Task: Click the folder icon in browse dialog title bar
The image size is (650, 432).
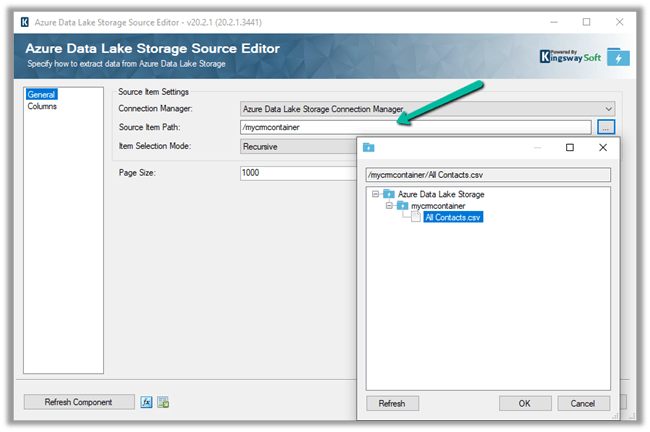Action: click(369, 148)
